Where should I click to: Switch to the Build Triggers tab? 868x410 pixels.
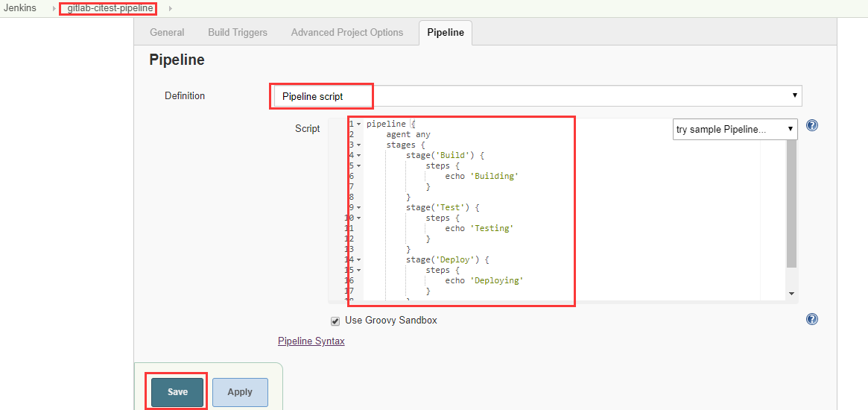coord(238,33)
